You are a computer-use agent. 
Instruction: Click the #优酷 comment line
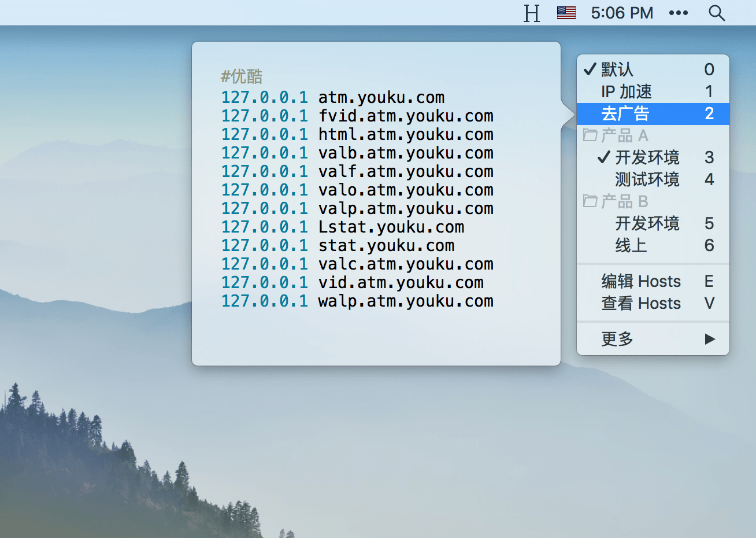[242, 76]
